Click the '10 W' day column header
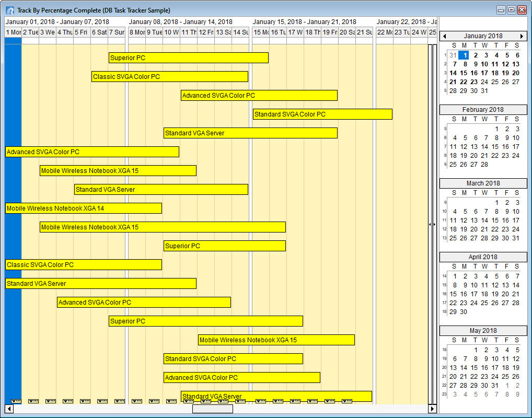 [171, 32]
